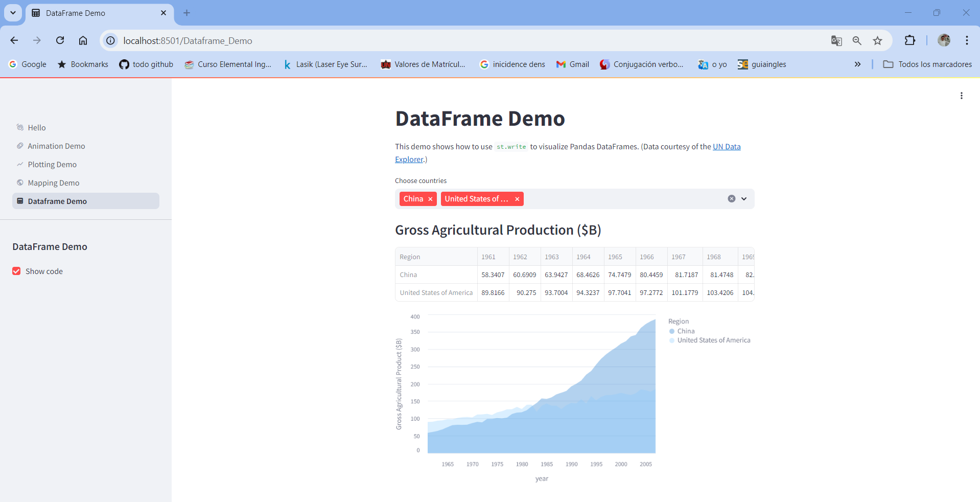Open the Streamlit three-dot app menu
Screen dimensions: 980x502
pos(961,96)
